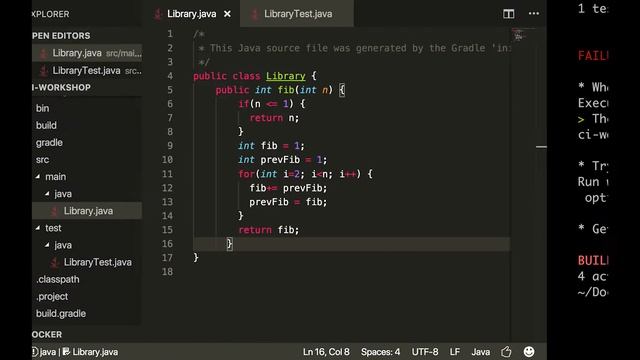Select the gradle folder
Screen dimensions: 640x360
coord(49,142)
